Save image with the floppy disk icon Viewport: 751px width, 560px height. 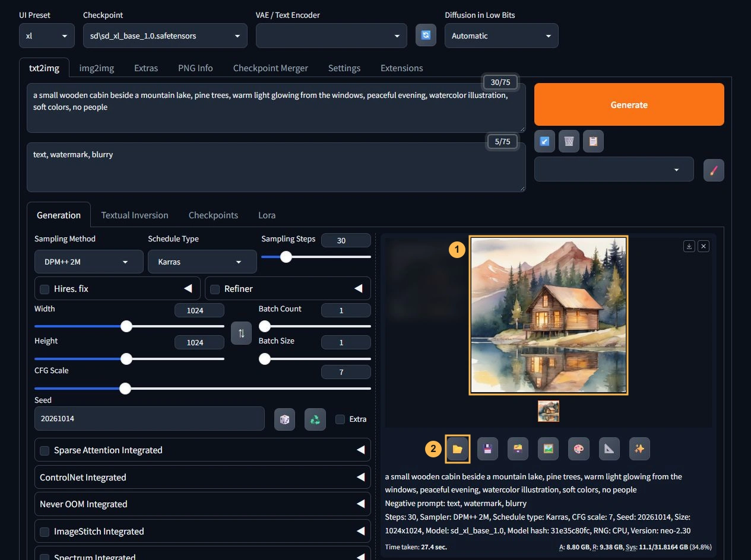(x=487, y=449)
